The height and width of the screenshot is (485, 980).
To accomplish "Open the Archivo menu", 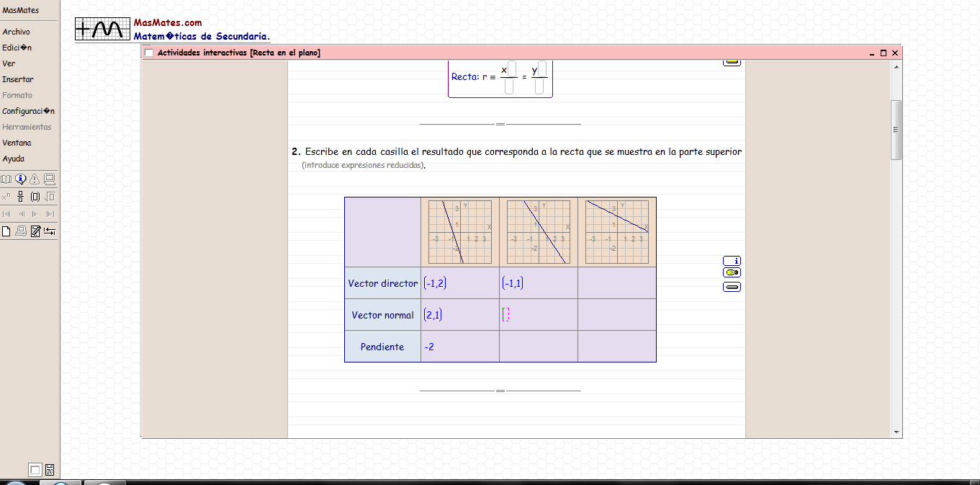I will [x=16, y=32].
